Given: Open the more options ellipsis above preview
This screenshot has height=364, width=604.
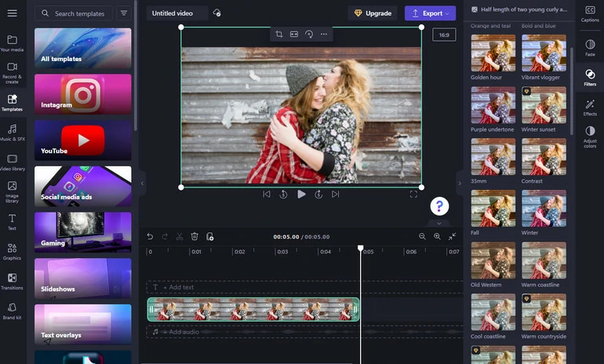Looking at the screenshot, I should [x=324, y=35].
